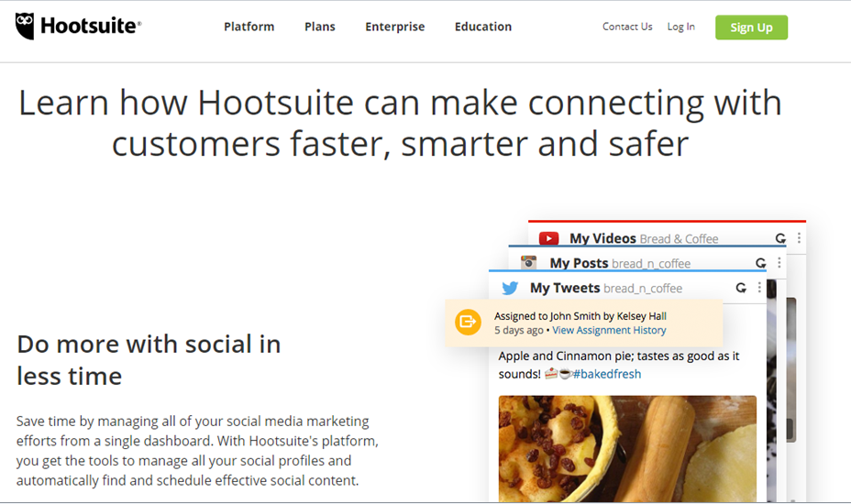
Task: Click the green Sign Up button
Action: tap(751, 27)
